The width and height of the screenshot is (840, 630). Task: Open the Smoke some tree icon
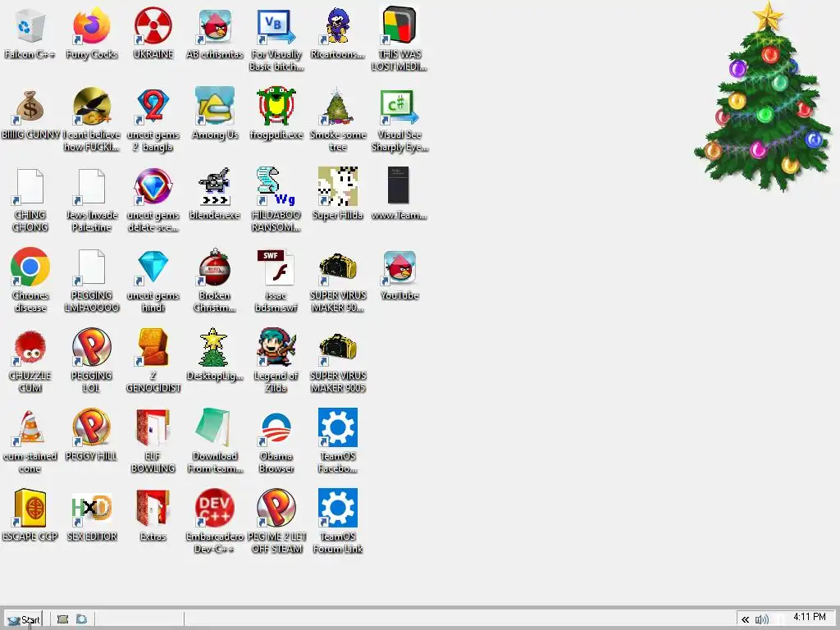[x=338, y=107]
